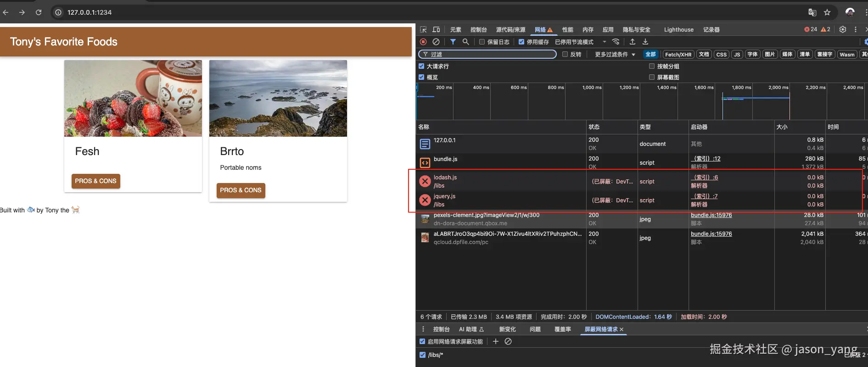Open 应用 panel tab
This screenshot has width=868, height=367.
click(608, 29)
